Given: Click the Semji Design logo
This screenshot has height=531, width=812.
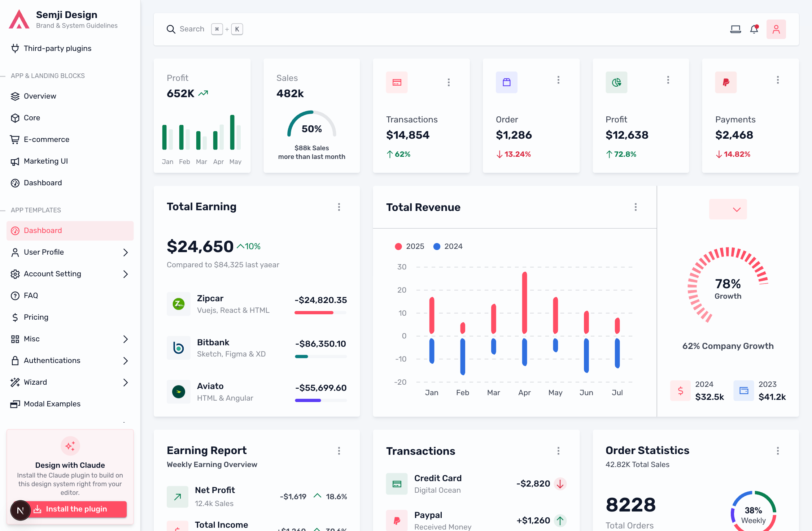Looking at the screenshot, I should 19,19.
